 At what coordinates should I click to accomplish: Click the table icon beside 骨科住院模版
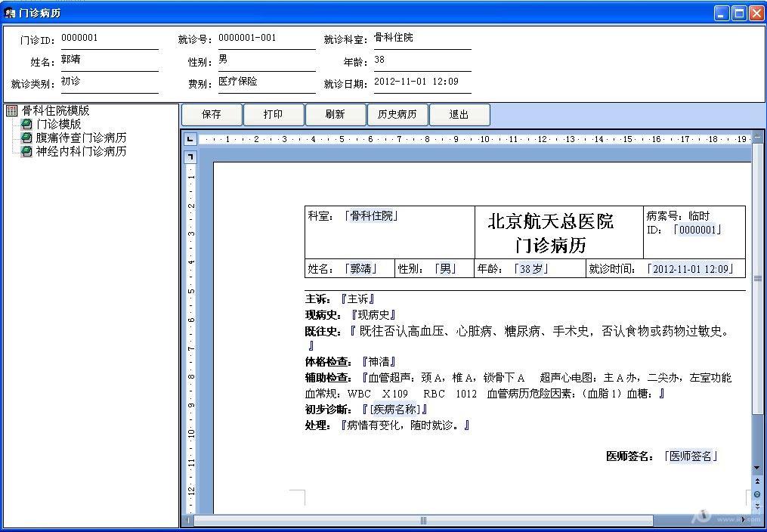point(12,110)
